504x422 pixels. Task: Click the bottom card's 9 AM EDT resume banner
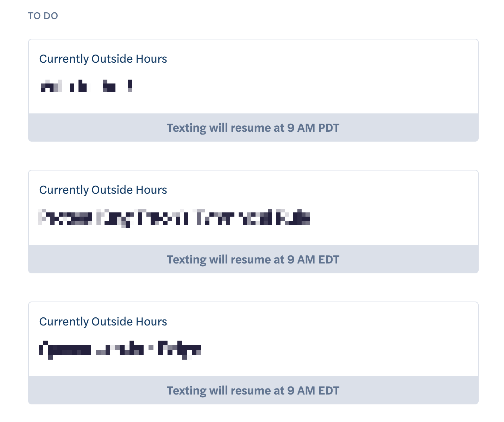[253, 390]
